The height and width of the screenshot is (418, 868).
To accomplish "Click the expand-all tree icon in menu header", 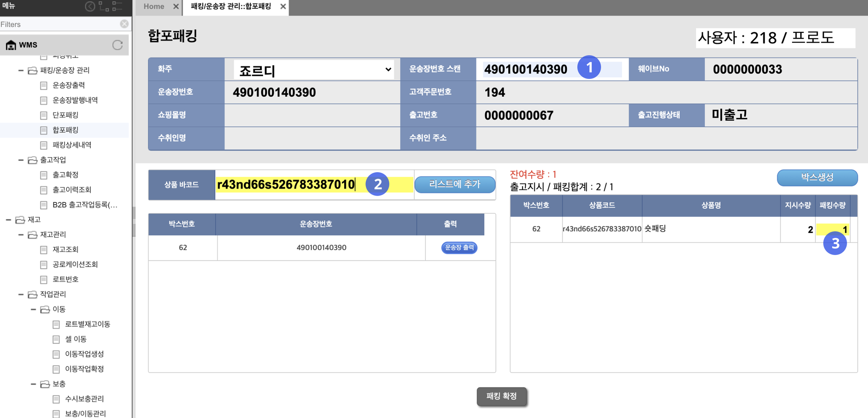I will (104, 7).
